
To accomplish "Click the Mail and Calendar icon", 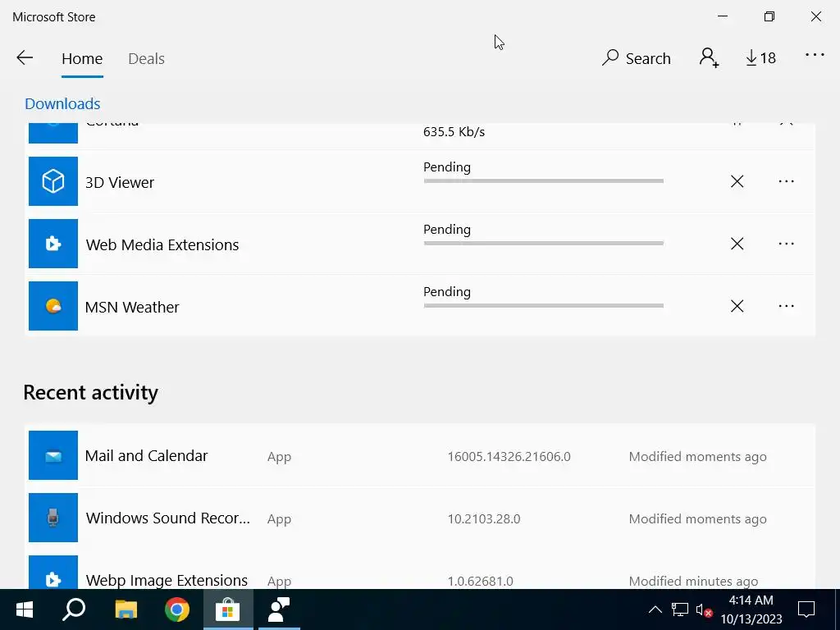I will tap(53, 455).
